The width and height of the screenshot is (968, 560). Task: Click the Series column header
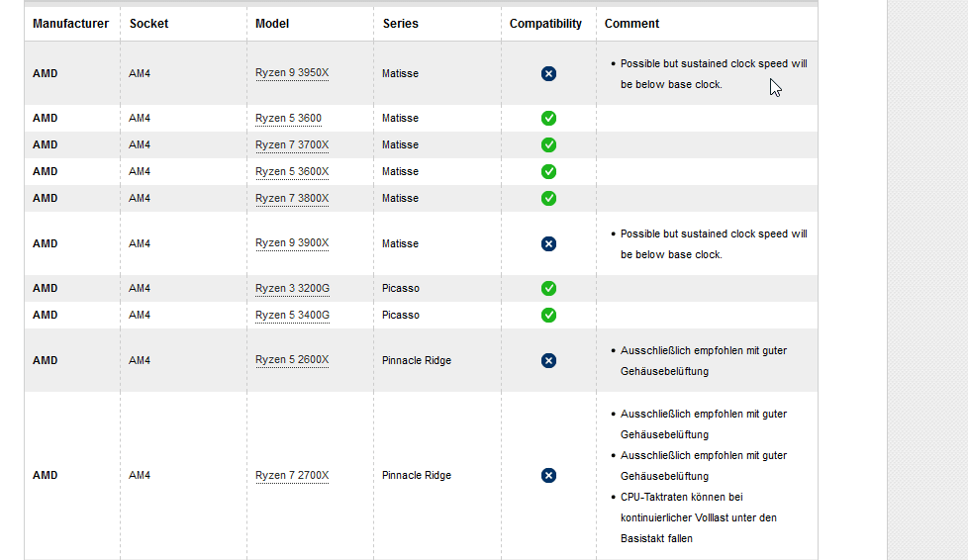point(400,24)
